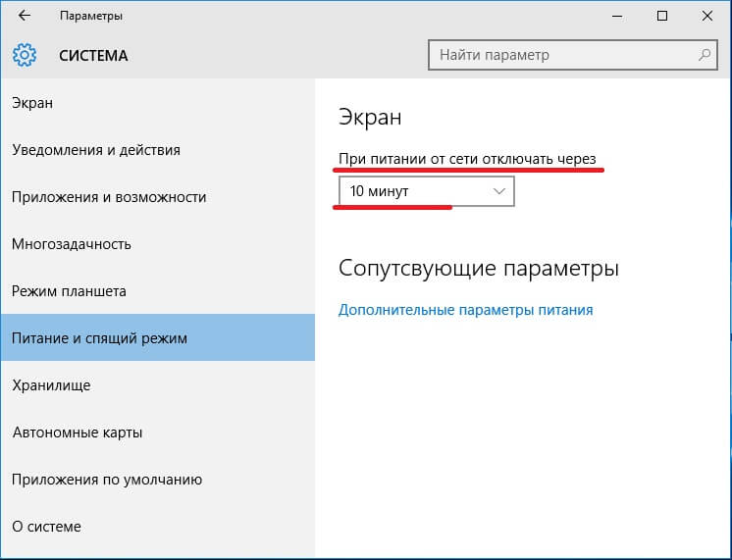Open Дополнительные параметры питания link

pos(465,310)
